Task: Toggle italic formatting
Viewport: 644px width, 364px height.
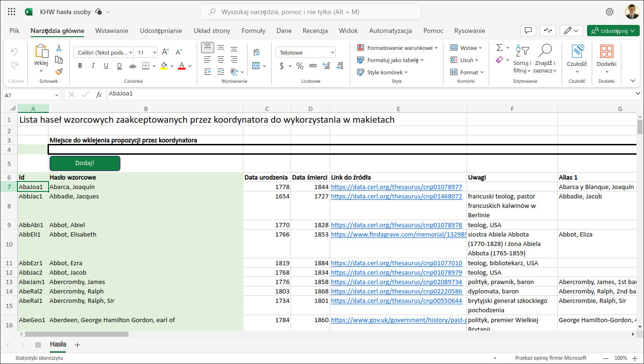Action: pos(93,66)
